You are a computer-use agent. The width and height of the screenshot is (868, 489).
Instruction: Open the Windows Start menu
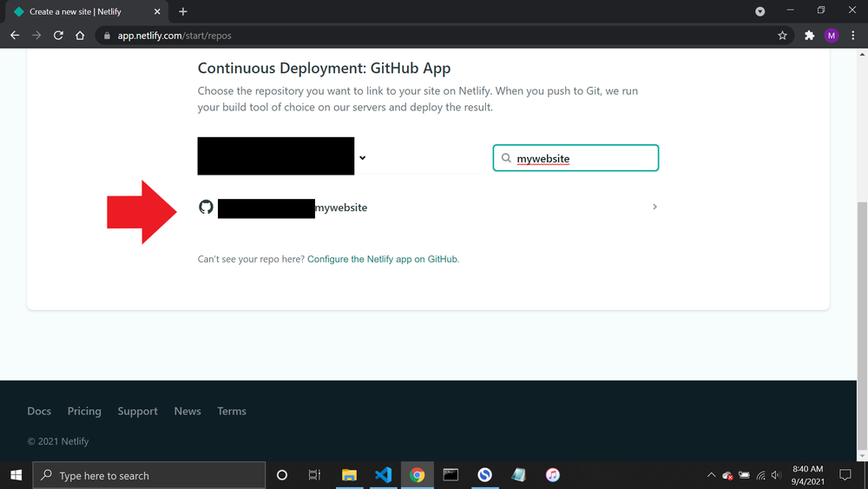16,475
